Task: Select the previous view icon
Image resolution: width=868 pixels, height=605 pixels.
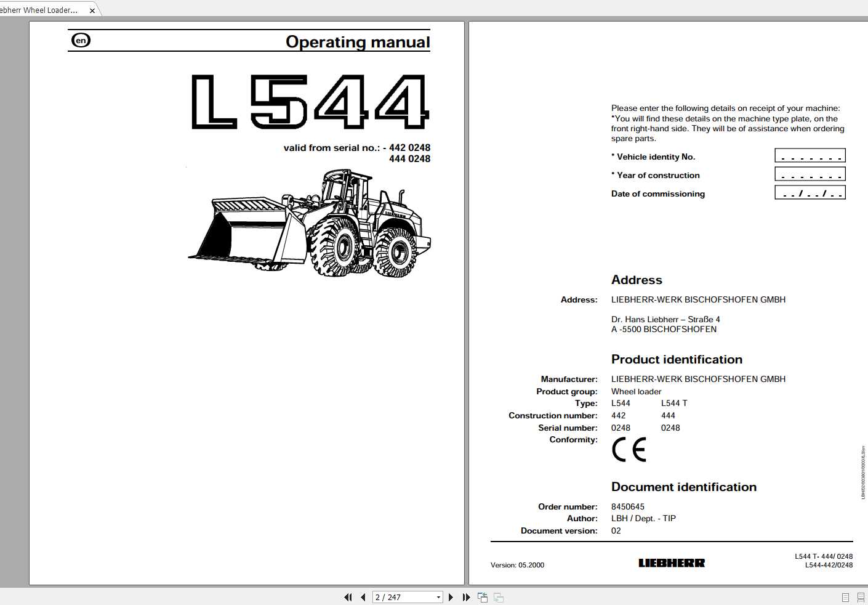Action: pos(482,597)
